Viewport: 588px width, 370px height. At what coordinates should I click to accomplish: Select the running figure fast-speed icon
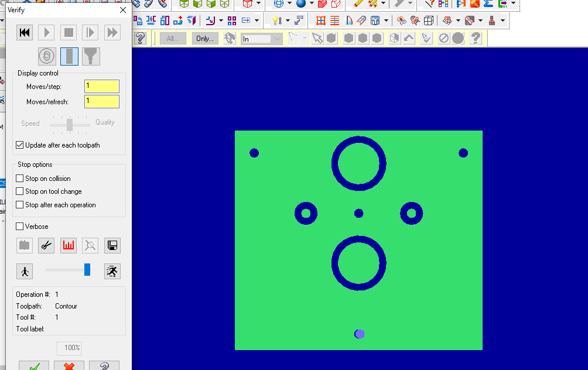[x=112, y=271]
